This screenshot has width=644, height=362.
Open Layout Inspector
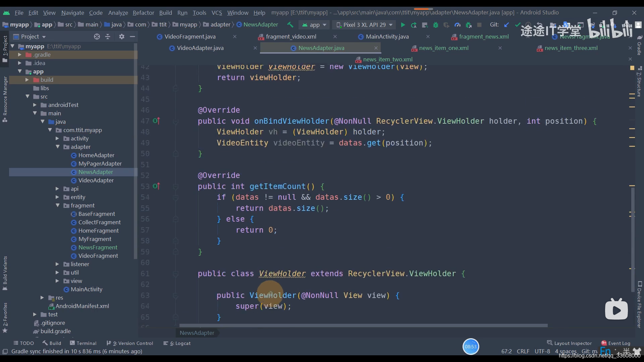coord(569,343)
